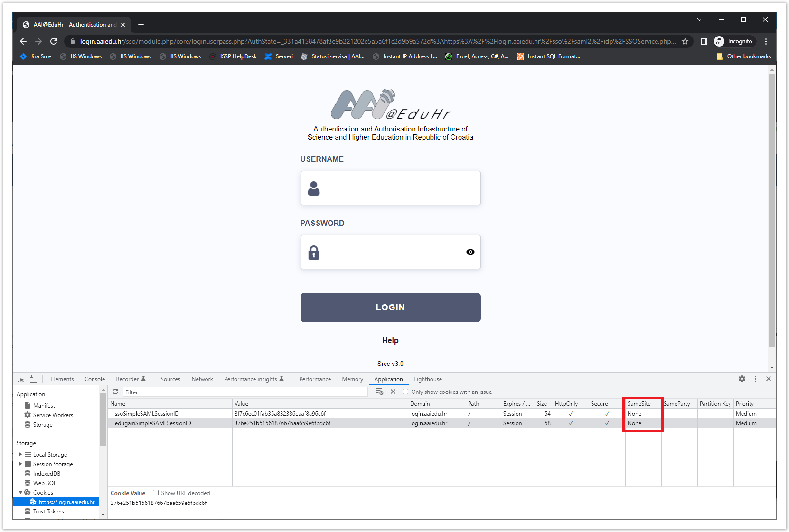Open the DevTools three-dot customize menu
This screenshot has width=789, height=532.
(755, 379)
